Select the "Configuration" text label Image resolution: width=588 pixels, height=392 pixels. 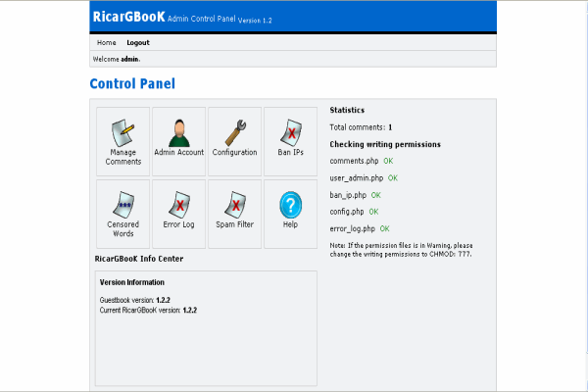pyautogui.click(x=234, y=153)
